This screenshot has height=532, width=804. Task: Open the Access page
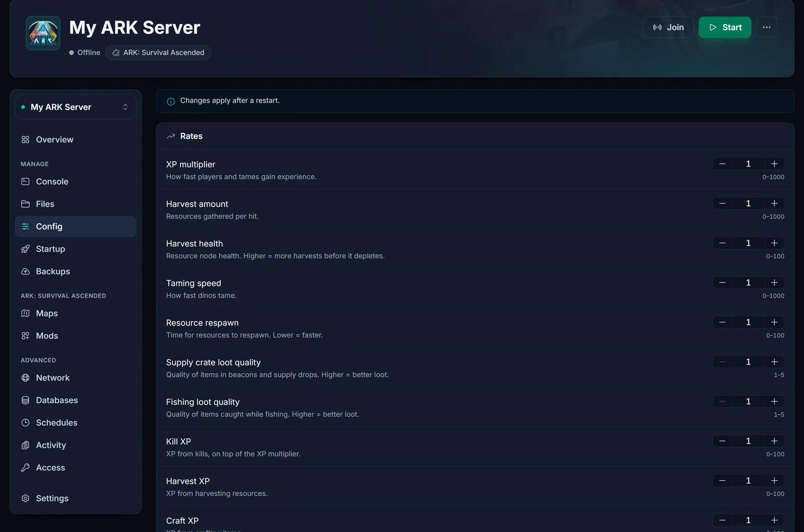(x=75, y=468)
